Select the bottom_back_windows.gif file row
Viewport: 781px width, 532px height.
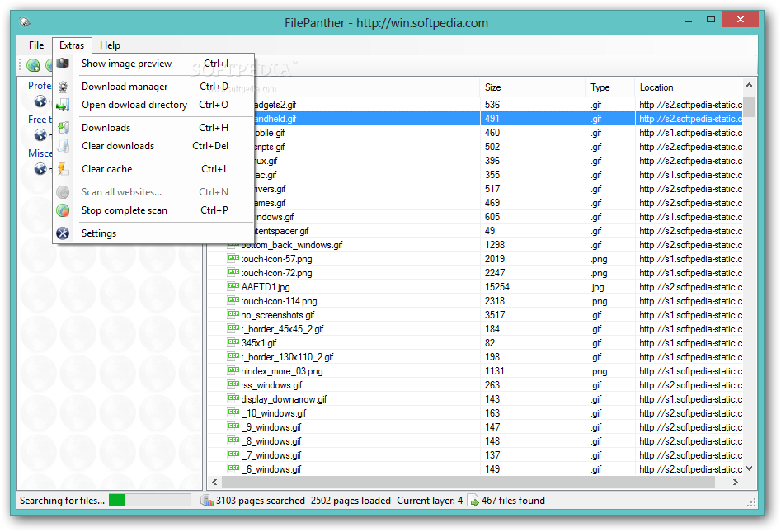click(x=475, y=245)
